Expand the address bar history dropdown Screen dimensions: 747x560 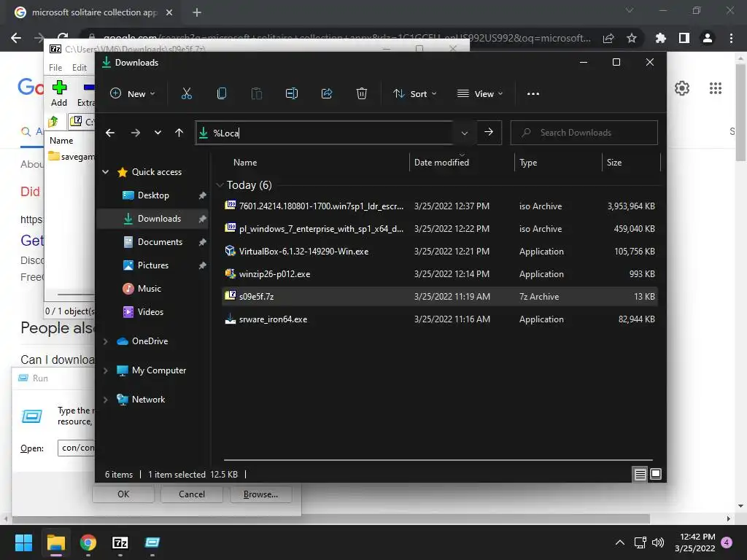pyautogui.click(x=465, y=133)
